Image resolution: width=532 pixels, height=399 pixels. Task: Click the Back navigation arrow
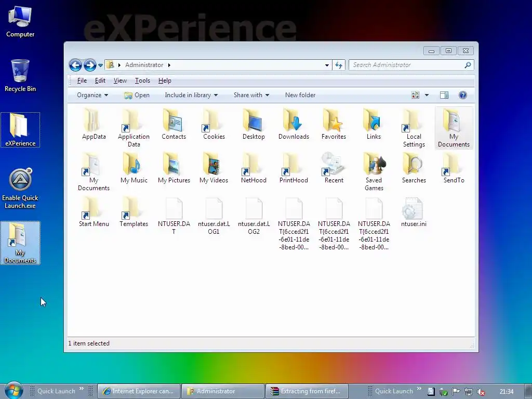75,65
